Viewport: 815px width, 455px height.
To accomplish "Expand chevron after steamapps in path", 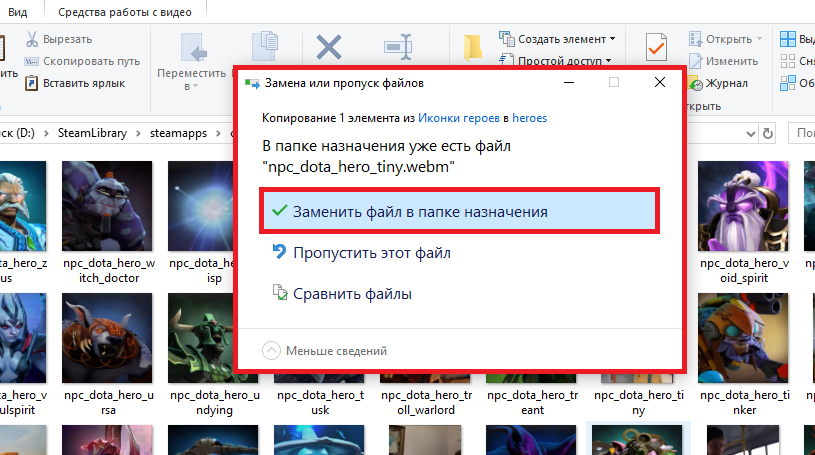I will pos(218,134).
